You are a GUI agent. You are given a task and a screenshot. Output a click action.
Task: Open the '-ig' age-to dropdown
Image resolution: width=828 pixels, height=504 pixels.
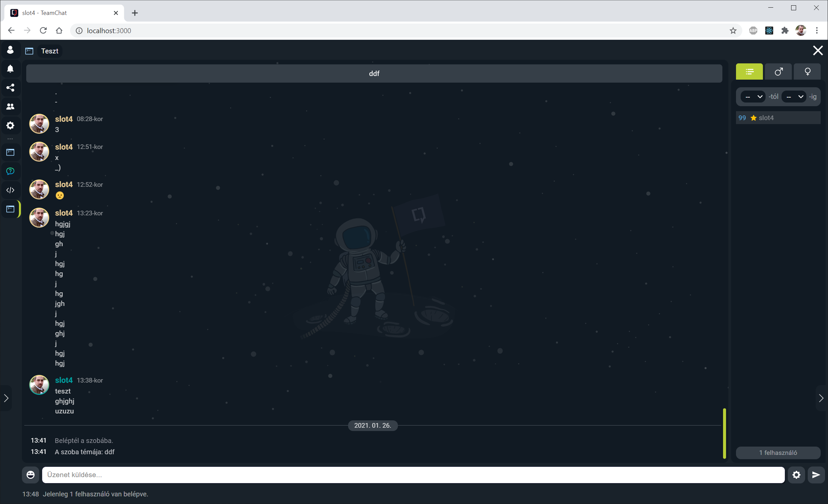(x=794, y=97)
